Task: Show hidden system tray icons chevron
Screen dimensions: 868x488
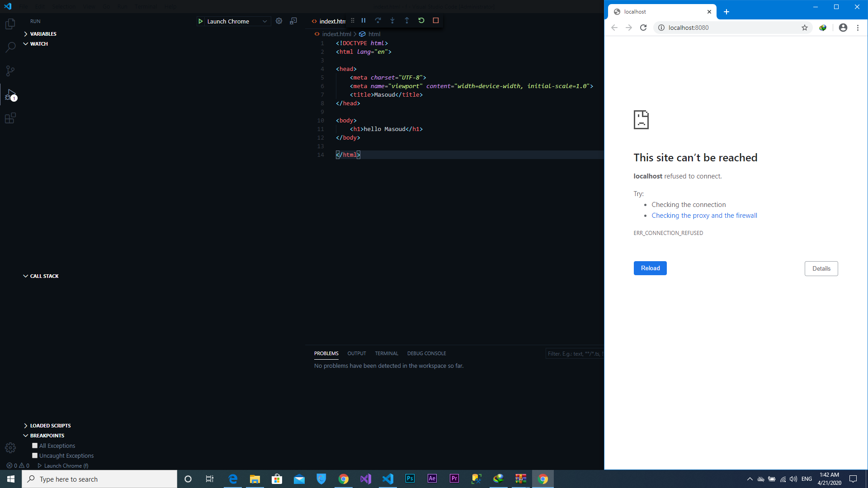Action: (750, 479)
